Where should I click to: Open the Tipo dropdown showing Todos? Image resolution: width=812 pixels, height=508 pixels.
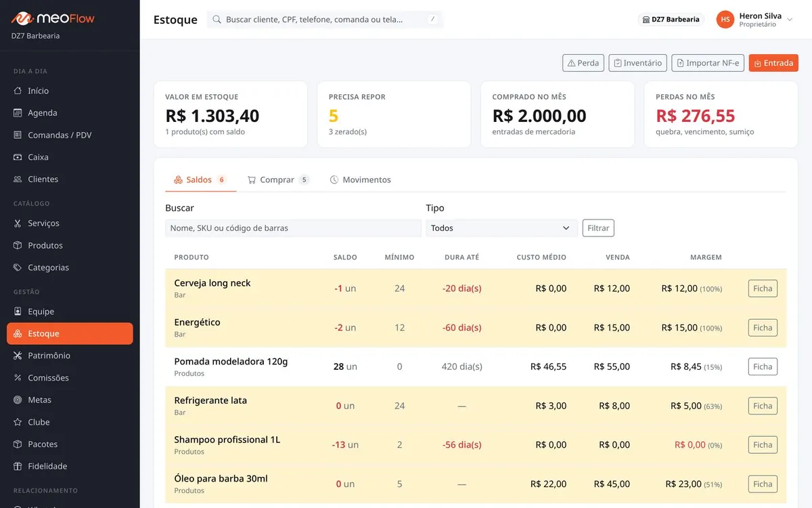pyautogui.click(x=501, y=228)
